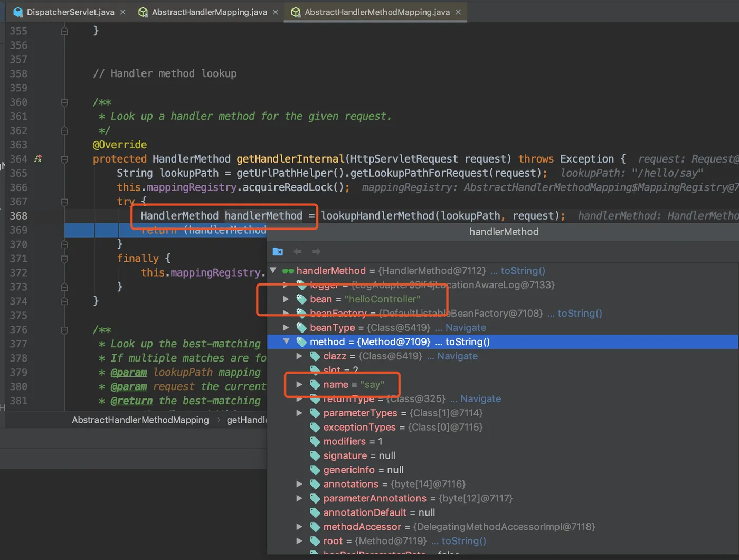Click the field icon of bean row
739x560 pixels.
(301, 299)
